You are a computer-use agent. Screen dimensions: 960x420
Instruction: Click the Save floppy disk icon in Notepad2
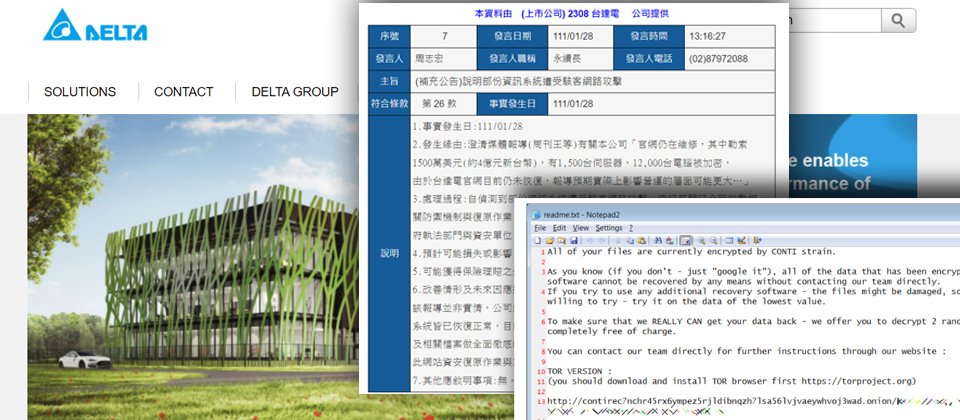pyautogui.click(x=573, y=240)
